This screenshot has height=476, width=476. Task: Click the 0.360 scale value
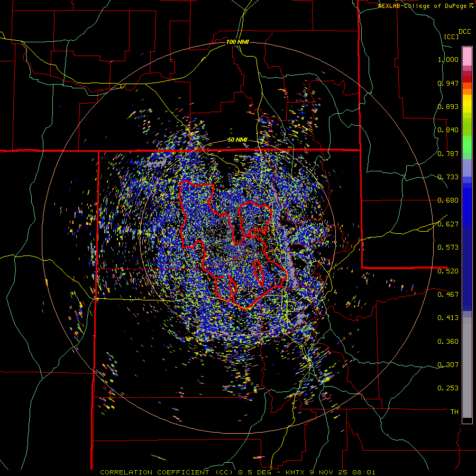448,342
